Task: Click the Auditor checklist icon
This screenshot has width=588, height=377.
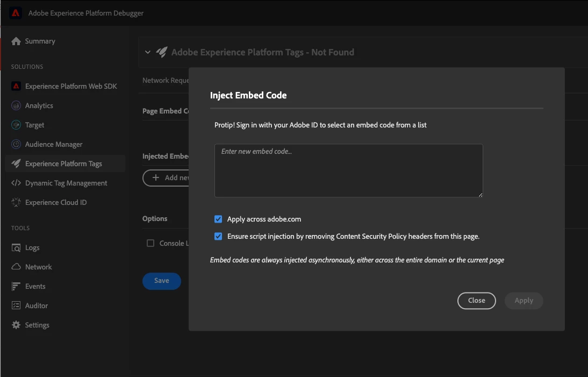Action: [16, 305]
